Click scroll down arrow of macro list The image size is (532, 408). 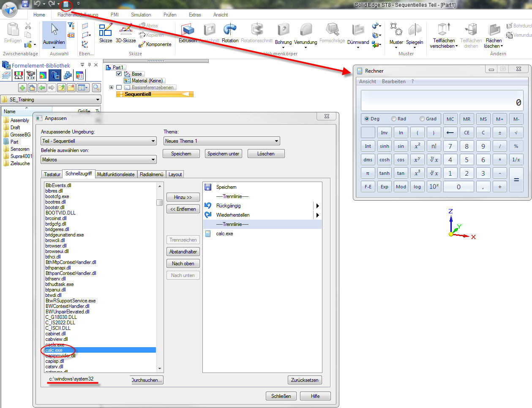[x=159, y=369]
